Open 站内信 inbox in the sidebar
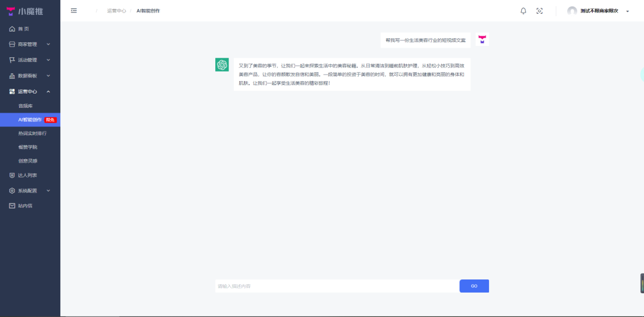644x317 pixels. point(25,206)
